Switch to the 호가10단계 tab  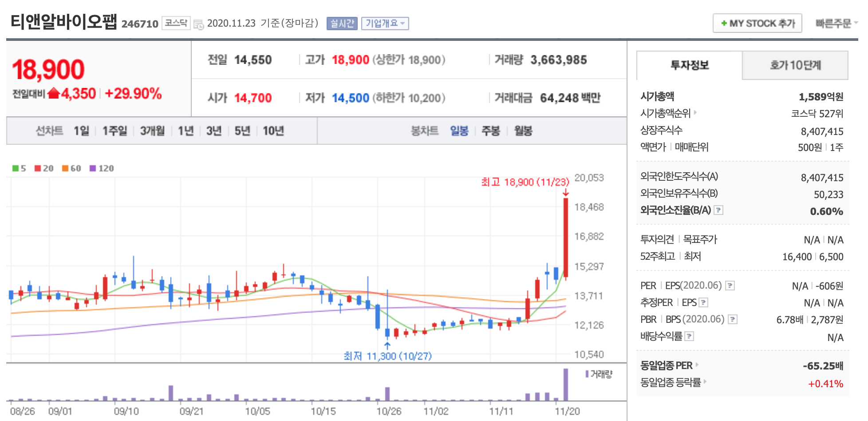tap(795, 65)
